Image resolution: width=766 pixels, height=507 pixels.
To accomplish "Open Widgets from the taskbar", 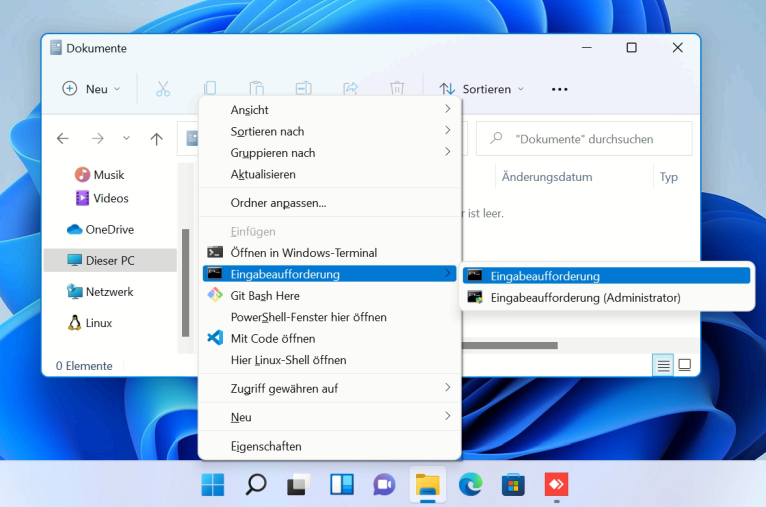I will tap(342, 485).
